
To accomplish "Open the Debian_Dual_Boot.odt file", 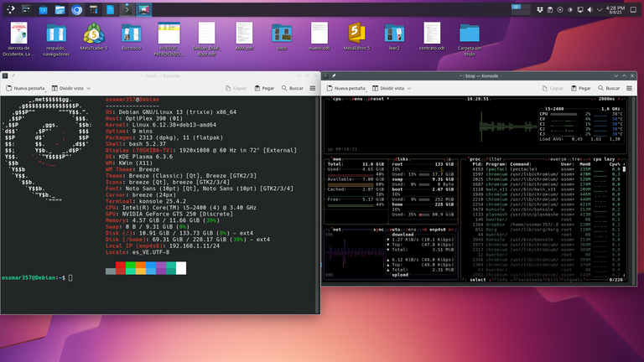I will (x=206, y=40).
